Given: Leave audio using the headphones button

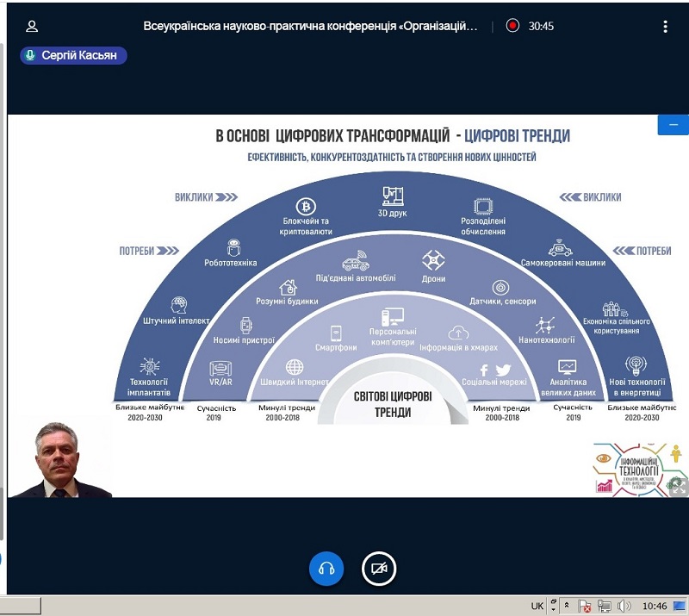Looking at the screenshot, I should (326, 569).
